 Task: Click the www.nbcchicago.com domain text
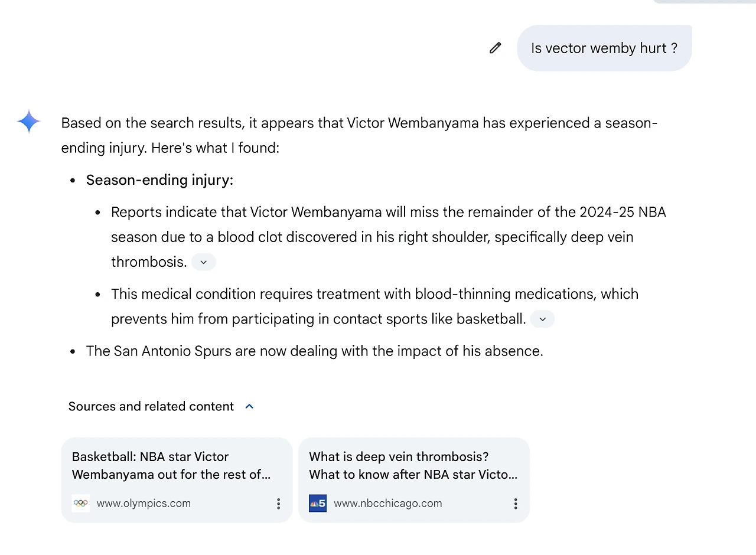pos(387,504)
